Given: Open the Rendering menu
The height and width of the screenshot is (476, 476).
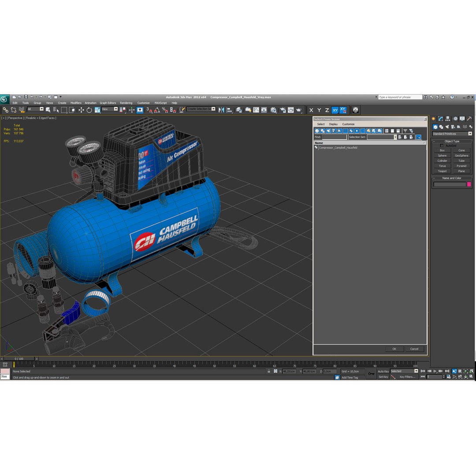Looking at the screenshot, I should click(x=126, y=103).
